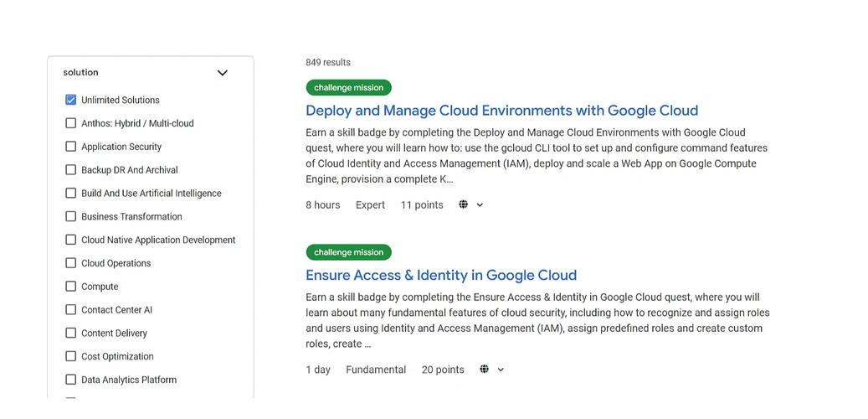
Task: Check the Cost Optimization checkbox
Action: [x=71, y=356]
